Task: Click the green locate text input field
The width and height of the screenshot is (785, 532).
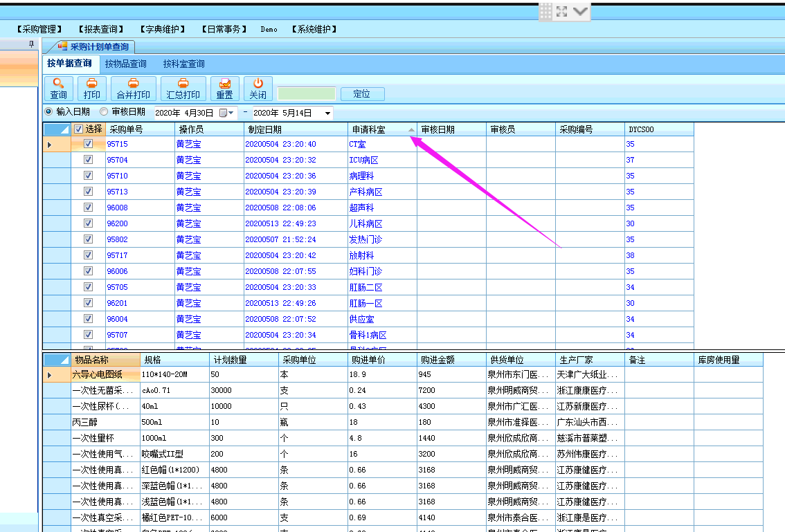Action: coord(307,93)
